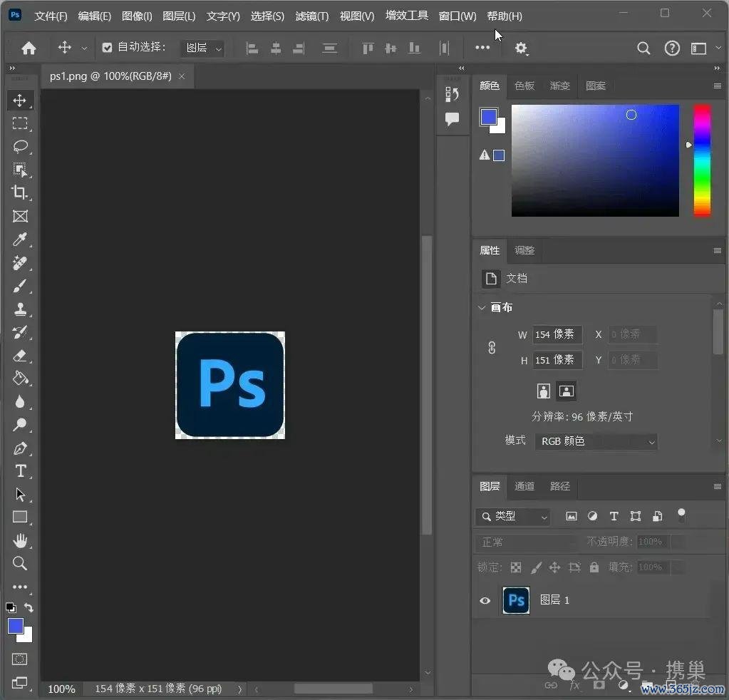
Task: Select the Eraser tool
Action: [20, 356]
